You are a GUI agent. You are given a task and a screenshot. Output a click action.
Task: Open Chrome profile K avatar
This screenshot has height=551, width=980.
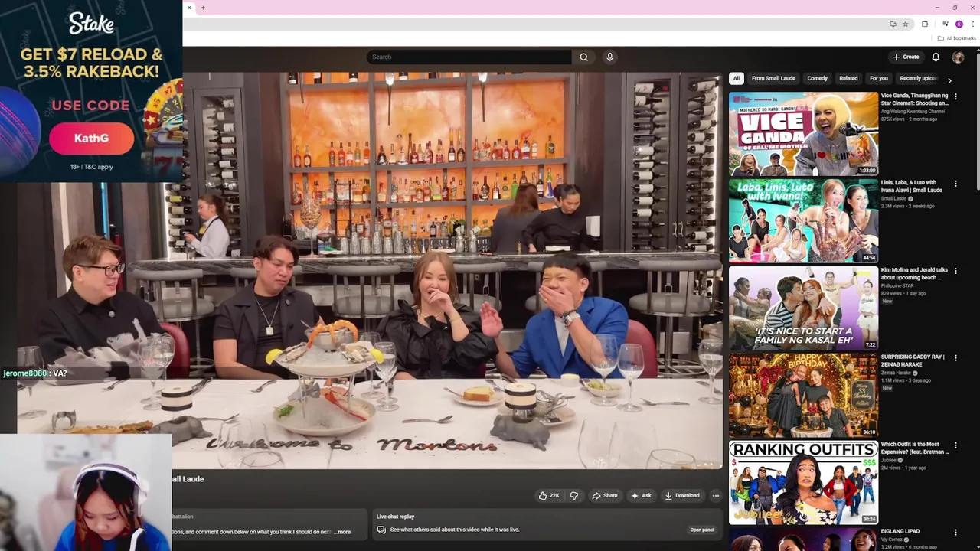tap(959, 24)
